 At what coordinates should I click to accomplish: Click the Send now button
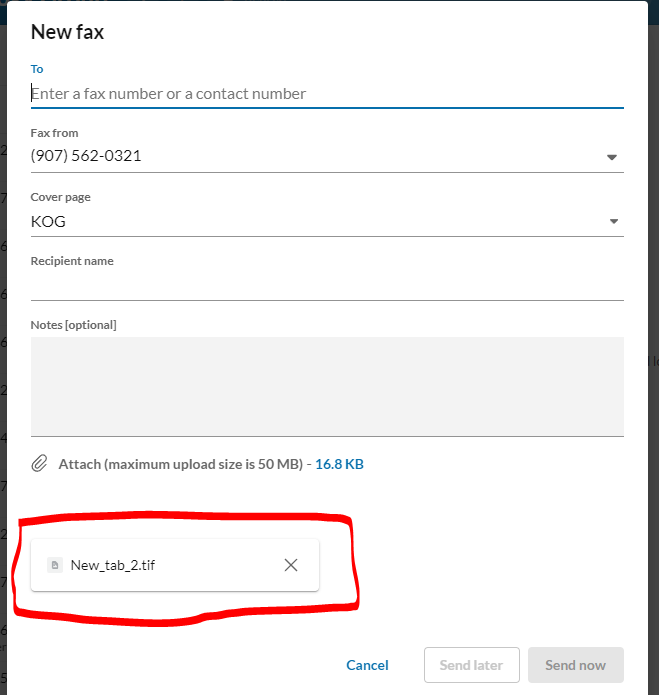coord(576,665)
